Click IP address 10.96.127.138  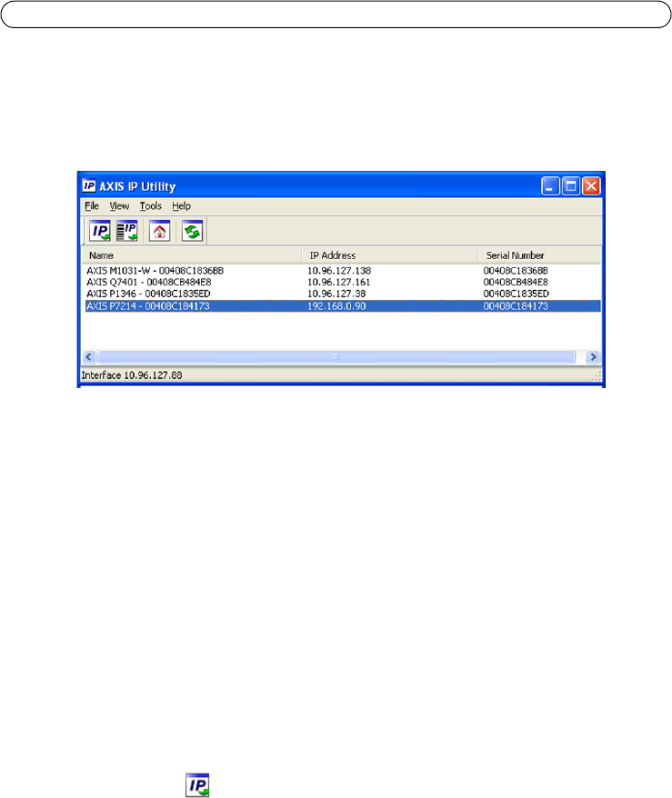coord(339,271)
